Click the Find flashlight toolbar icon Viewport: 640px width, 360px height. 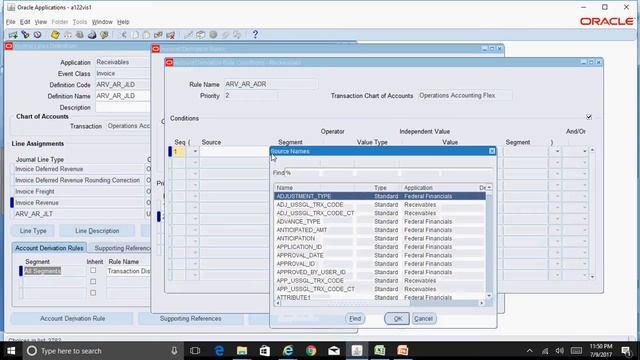(25, 35)
